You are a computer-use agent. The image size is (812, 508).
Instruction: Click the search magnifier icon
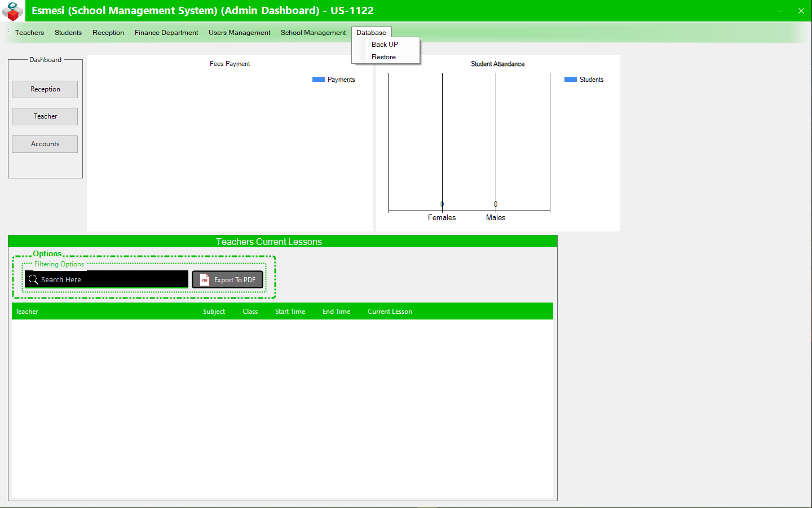[33, 279]
